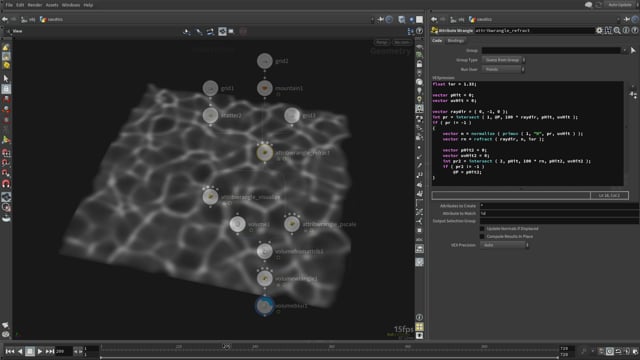Screen dimensions: 640x360
Task: Jump to the first frame
Action: coord(10,351)
